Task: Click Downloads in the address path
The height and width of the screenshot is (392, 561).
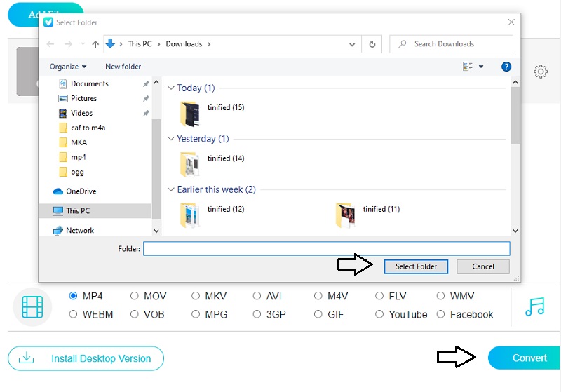Action: pos(184,44)
